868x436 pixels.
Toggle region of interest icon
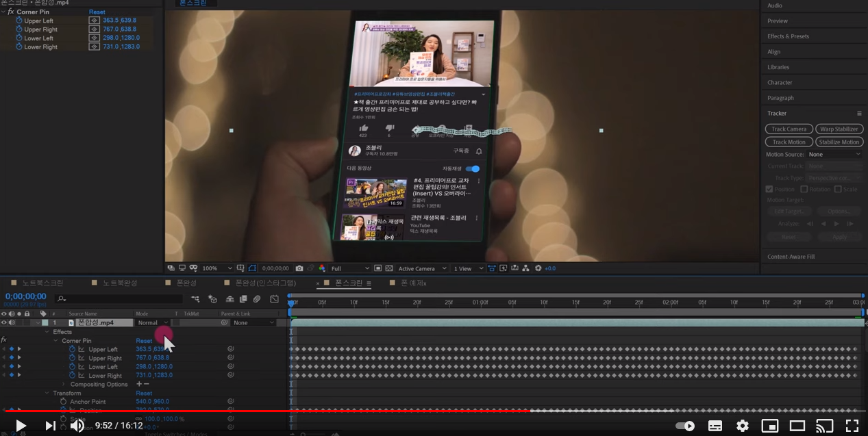tap(377, 268)
